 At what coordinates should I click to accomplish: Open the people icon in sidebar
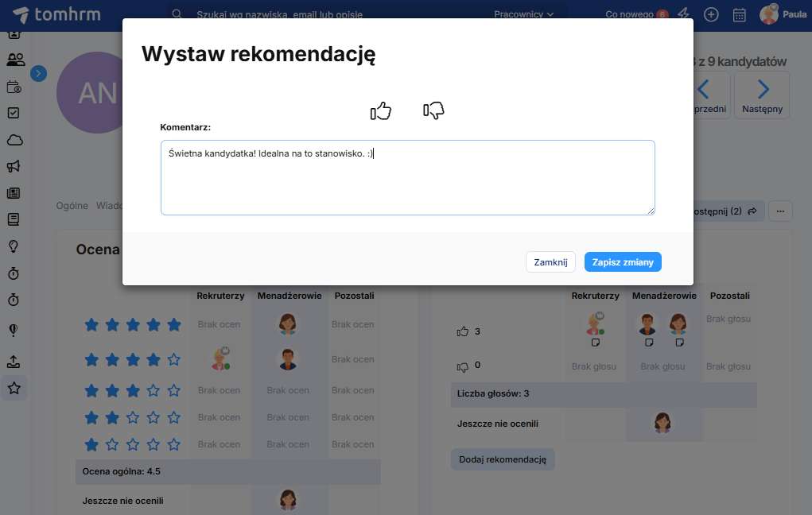pyautogui.click(x=14, y=60)
